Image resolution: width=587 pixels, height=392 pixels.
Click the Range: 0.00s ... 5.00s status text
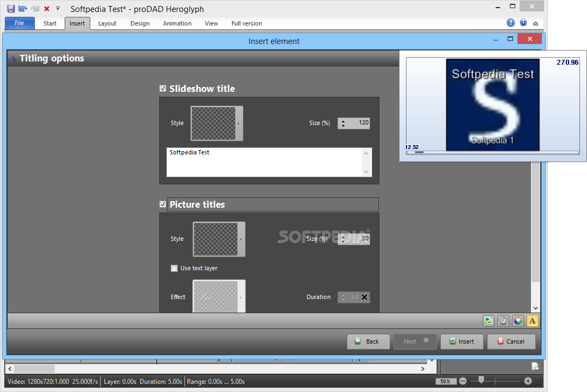pos(216,382)
